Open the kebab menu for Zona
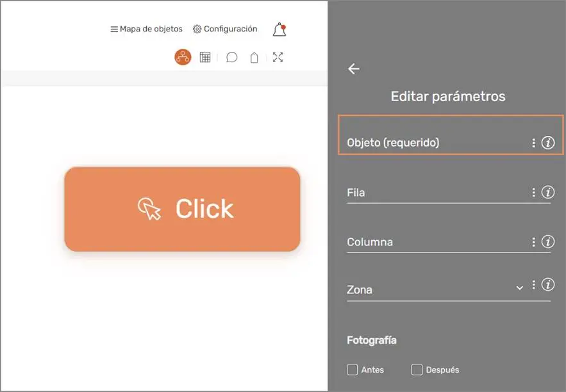Viewport: 566px width, 392px height. [533, 285]
